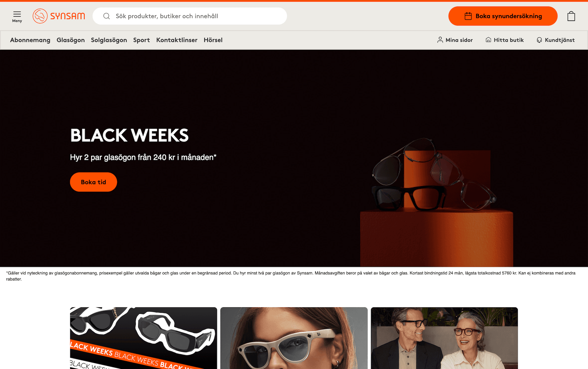
Task: Open the woman with white smart glasses image
Action: coord(294,338)
